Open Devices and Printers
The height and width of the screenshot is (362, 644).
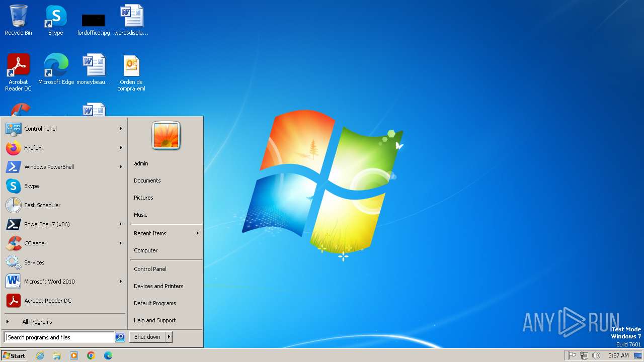click(x=166, y=286)
